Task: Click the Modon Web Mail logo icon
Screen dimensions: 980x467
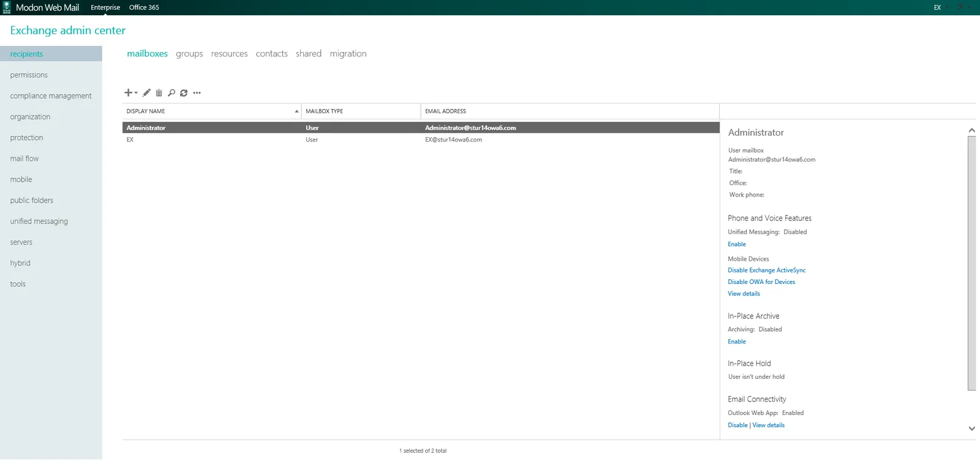Action: pyautogui.click(x=7, y=7)
